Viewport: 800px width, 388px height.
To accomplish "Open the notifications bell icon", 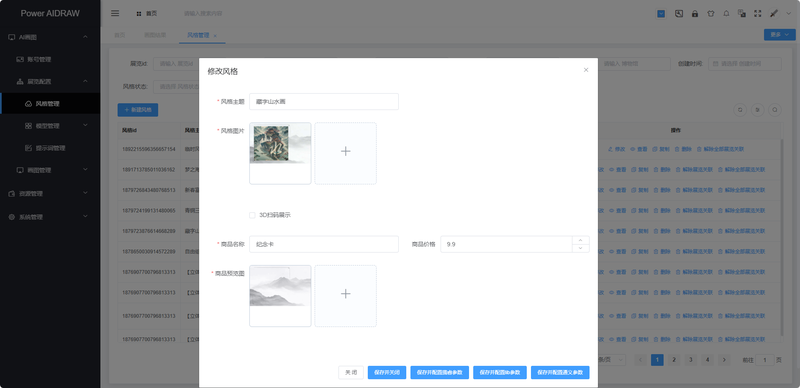I will (726, 14).
